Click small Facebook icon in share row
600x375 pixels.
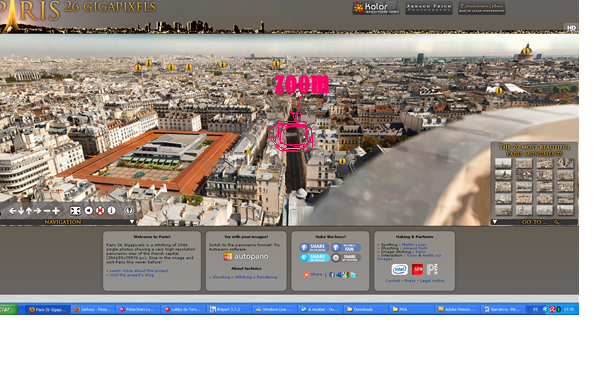click(x=331, y=275)
